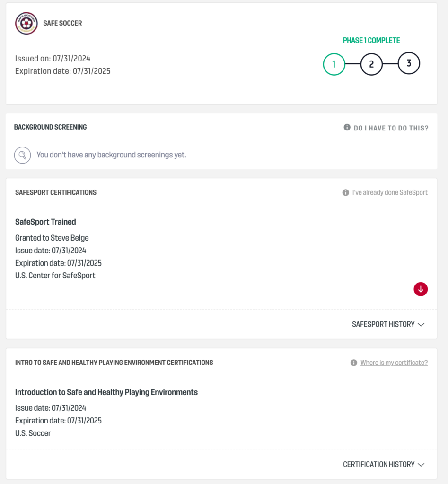Viewport: 448px width, 484px height.
Task: Expand SafeSport History section
Action: pos(383,324)
